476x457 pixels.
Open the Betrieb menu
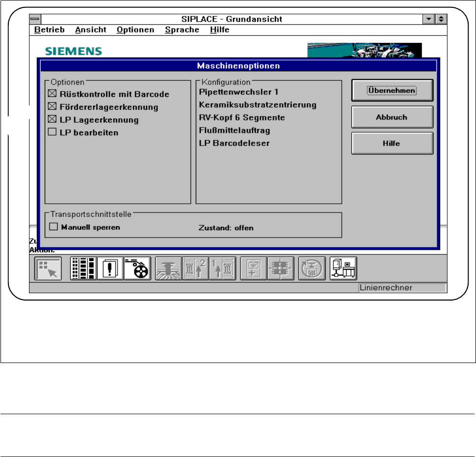(x=49, y=30)
